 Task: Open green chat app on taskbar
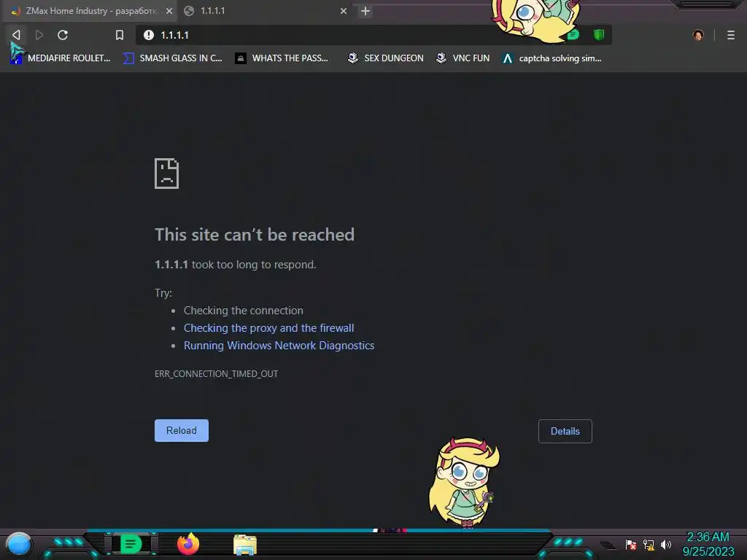click(x=131, y=544)
